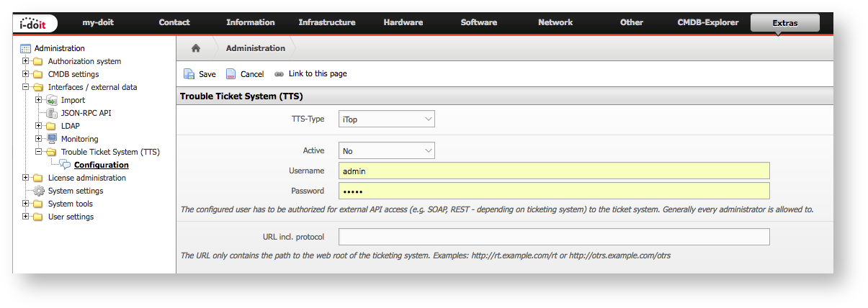Click the Save disk icon
Image resolution: width=868 pixels, height=308 pixels.
pos(189,74)
